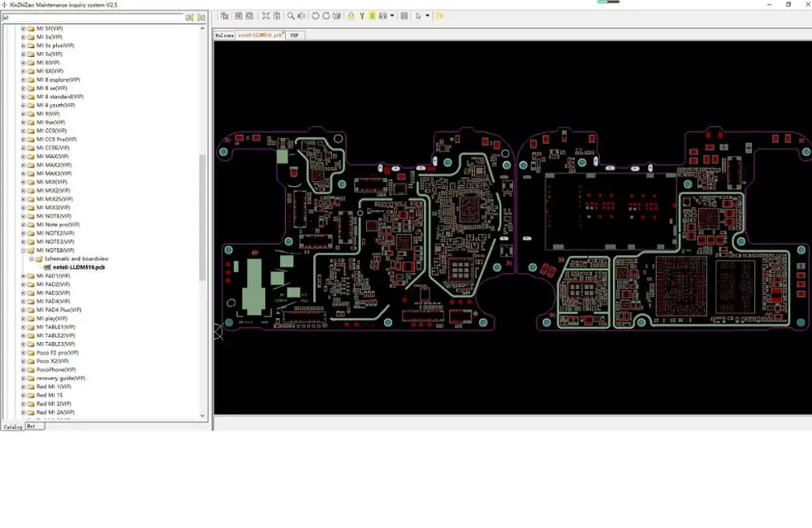Switch to the PDF tab
Image resolution: width=812 pixels, height=528 pixels.
click(294, 36)
